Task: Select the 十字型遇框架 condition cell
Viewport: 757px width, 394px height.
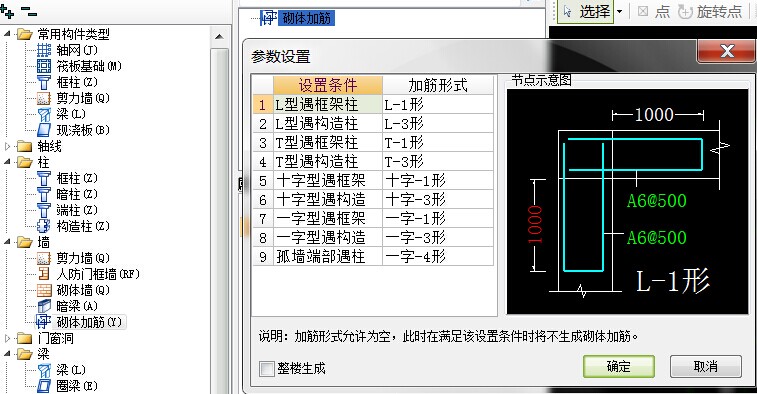Action: pos(328,181)
